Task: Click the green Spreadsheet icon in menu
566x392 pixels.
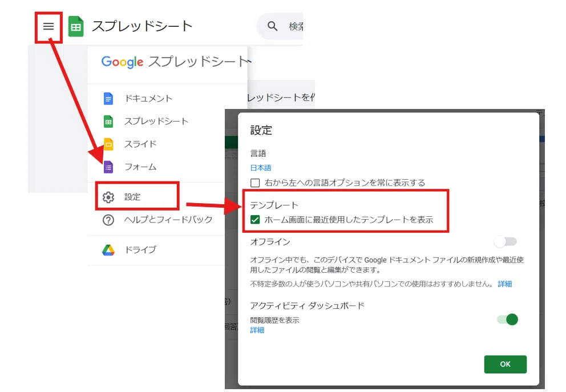Action: point(108,122)
